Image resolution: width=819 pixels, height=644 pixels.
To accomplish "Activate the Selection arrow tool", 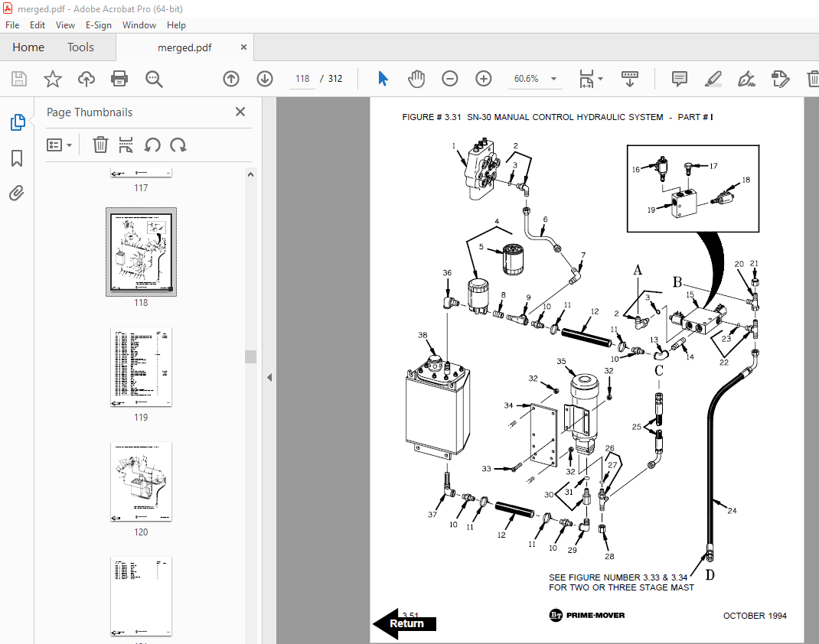I will [383, 78].
